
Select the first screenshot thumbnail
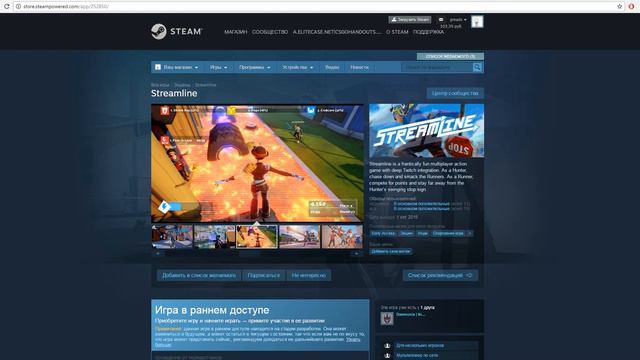coord(172,236)
